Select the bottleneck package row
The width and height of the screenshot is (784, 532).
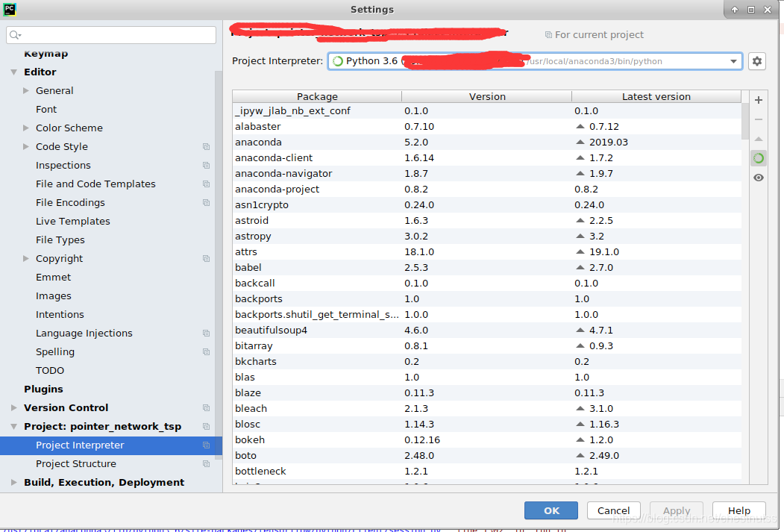[x=487, y=471]
